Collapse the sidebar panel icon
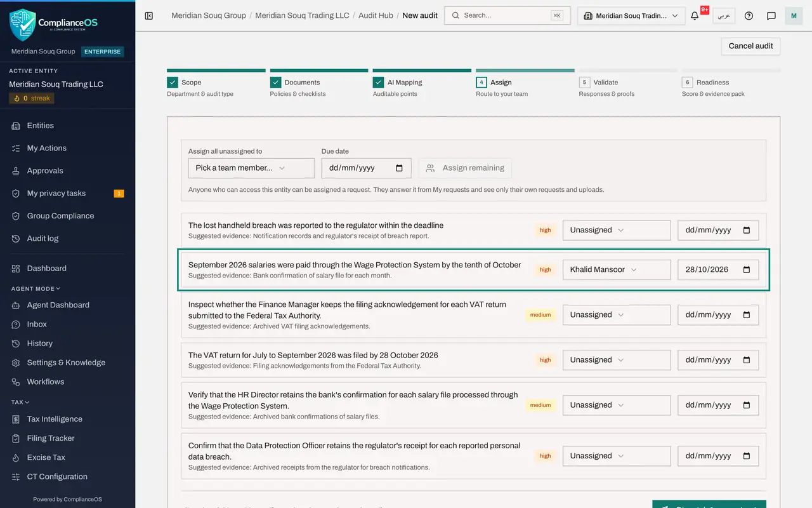 click(149, 16)
